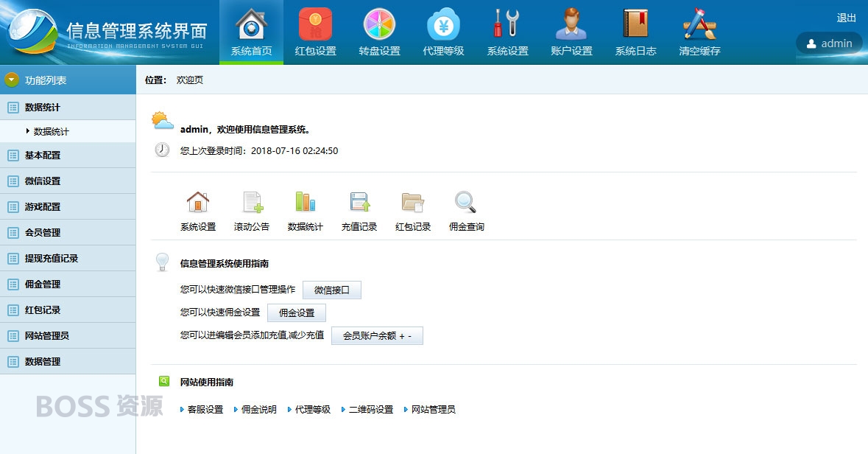Image resolution: width=868 pixels, height=454 pixels.
Task: Click the admin user badge
Action: click(x=829, y=43)
